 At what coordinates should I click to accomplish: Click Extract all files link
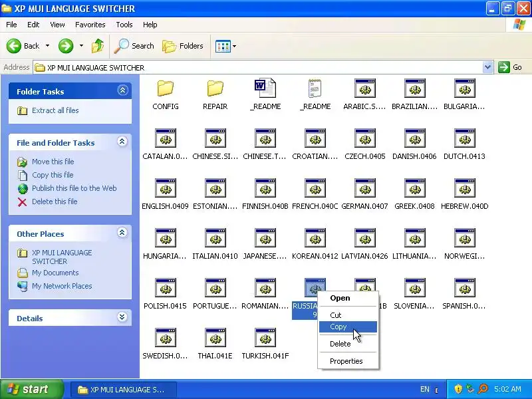pos(55,110)
